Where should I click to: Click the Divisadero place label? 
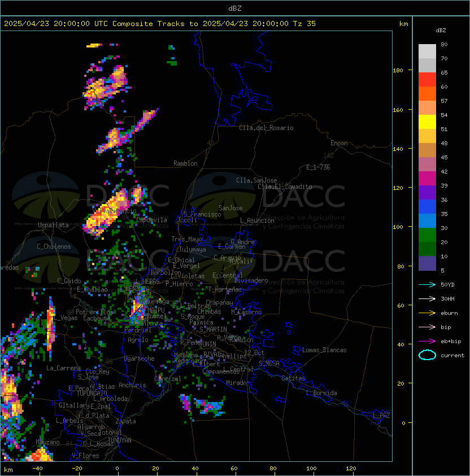[251, 280]
